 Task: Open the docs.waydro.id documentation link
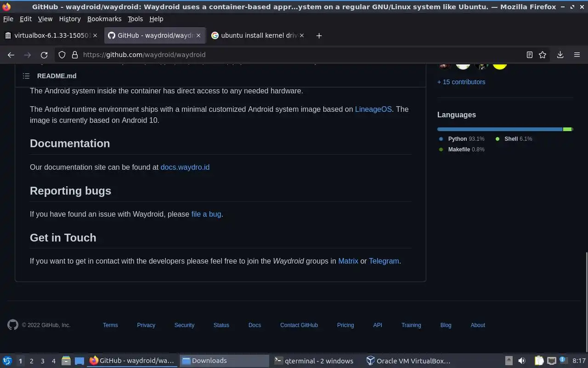[x=185, y=167]
